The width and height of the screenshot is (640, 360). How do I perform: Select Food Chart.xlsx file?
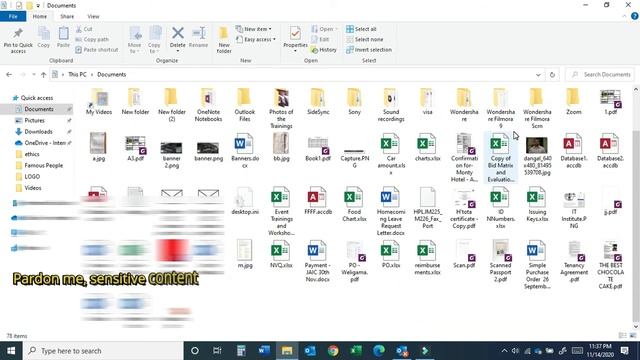point(354,204)
